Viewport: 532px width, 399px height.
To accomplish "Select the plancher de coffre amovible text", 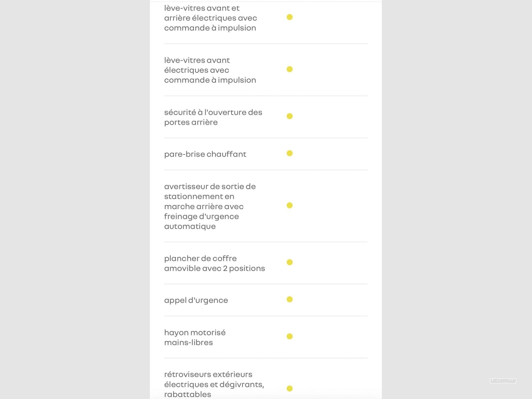I will [x=214, y=263].
